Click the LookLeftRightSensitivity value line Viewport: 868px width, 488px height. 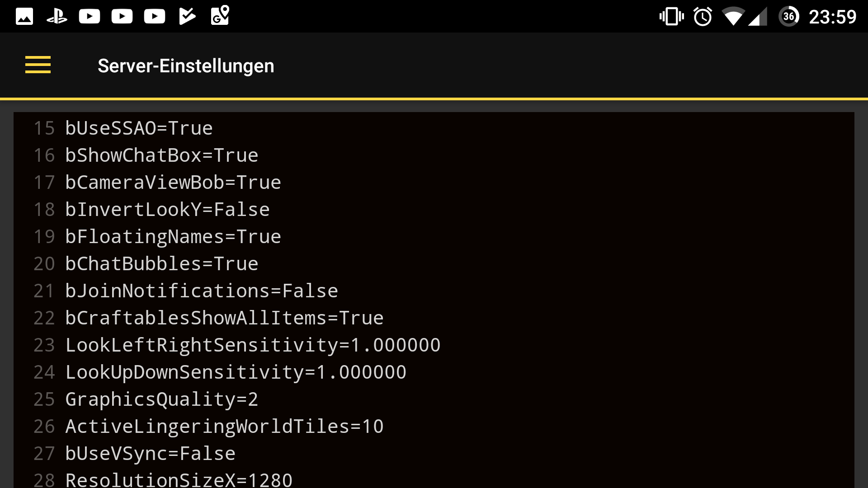point(253,345)
